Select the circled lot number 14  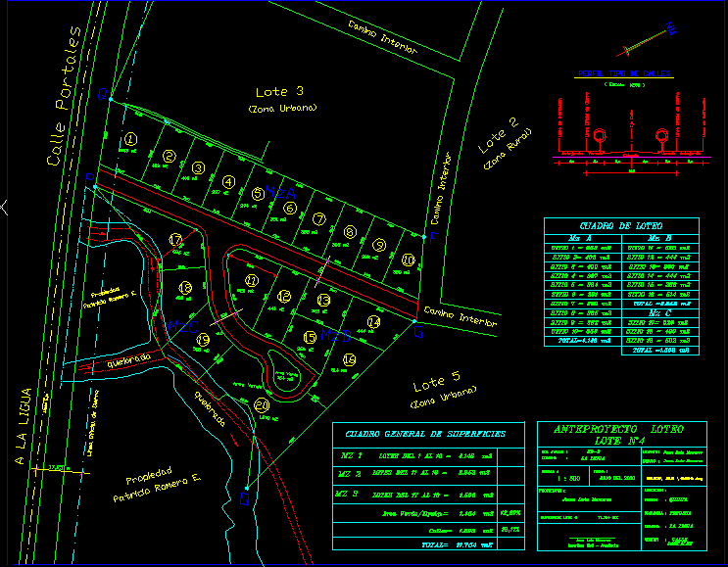[372, 321]
